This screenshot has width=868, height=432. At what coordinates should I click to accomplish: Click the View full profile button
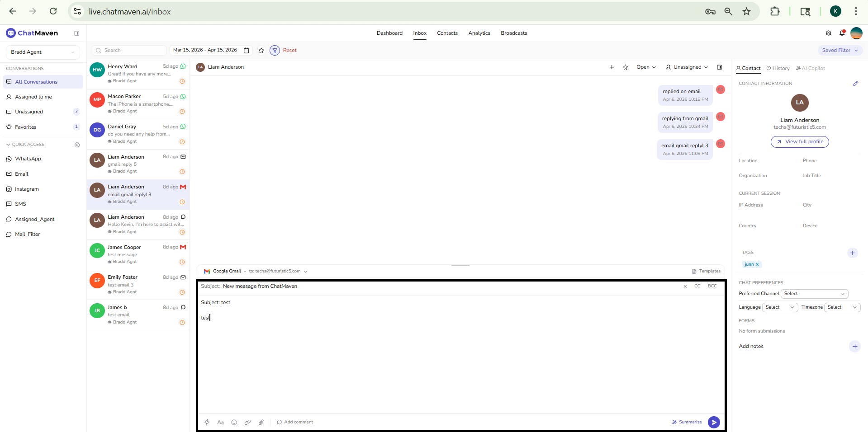click(x=799, y=141)
